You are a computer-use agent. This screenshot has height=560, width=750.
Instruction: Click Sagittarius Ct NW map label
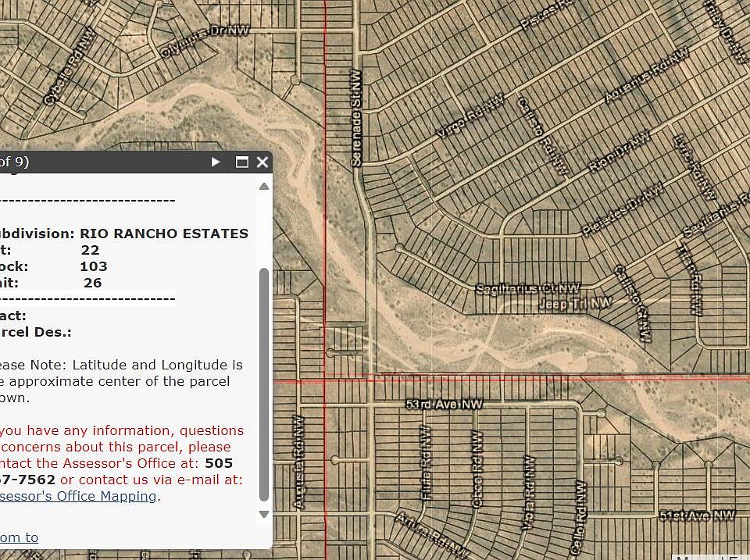(x=529, y=288)
